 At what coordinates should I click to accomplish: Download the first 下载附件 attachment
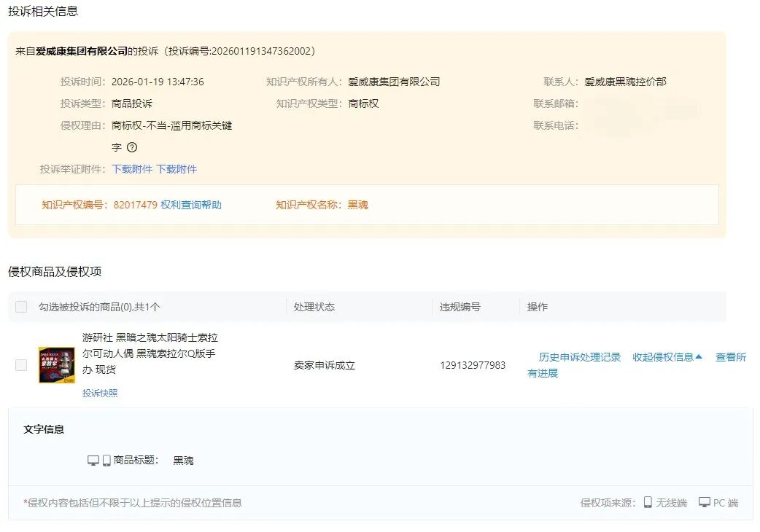click(x=132, y=169)
